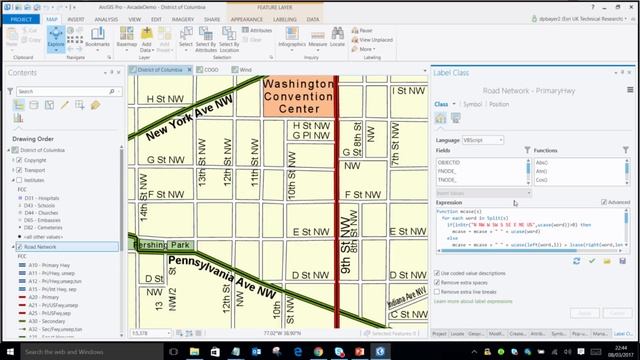
Task: Switch Contents to List By Editing (pencil)
Action: (64, 105)
